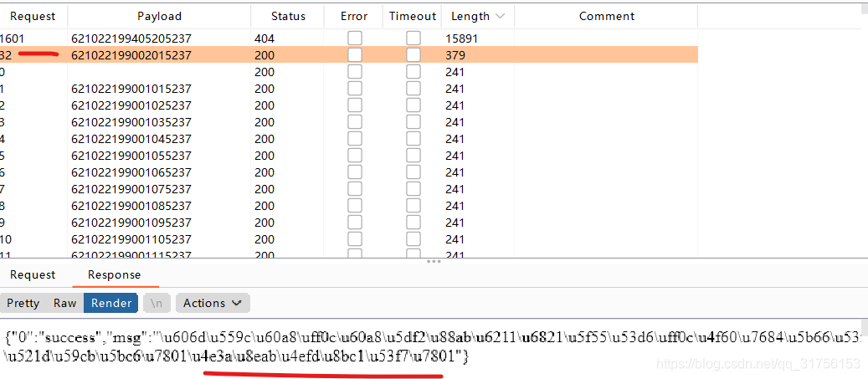Sort table by Payload column header

tap(159, 17)
